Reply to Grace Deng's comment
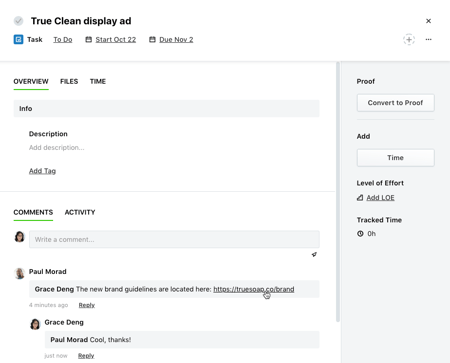Screen dimensions: 450x363 pyautogui.click(x=86, y=356)
